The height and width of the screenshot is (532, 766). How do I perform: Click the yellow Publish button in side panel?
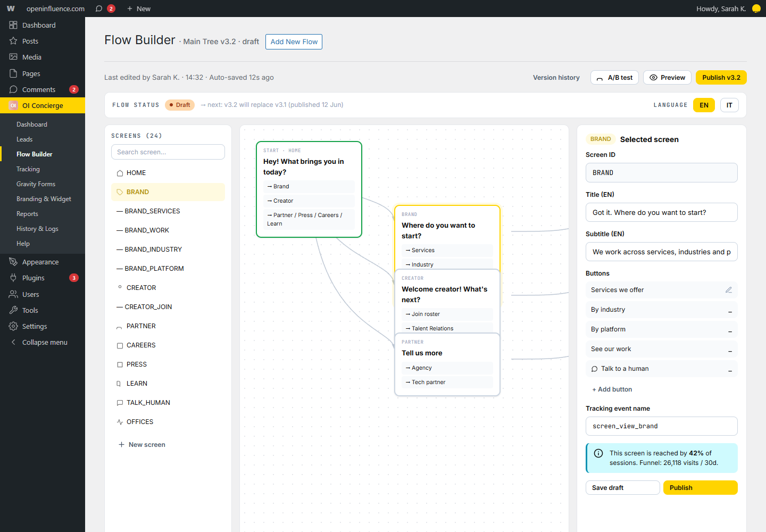pos(701,488)
